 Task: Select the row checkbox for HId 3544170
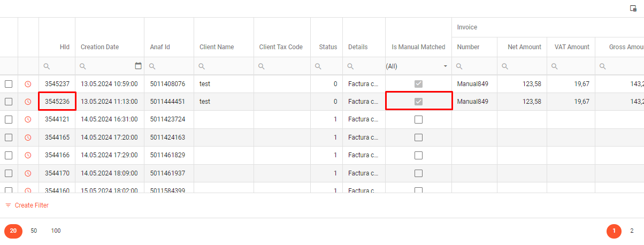pyautogui.click(x=9, y=173)
